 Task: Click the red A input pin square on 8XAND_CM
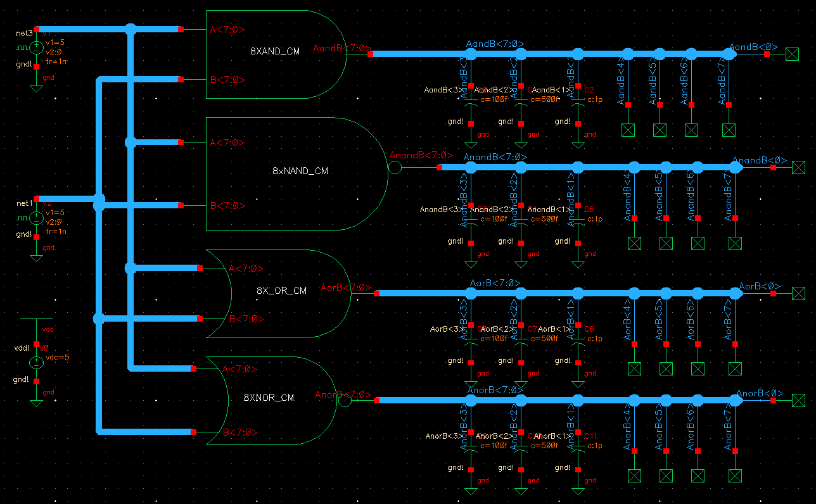click(x=181, y=29)
